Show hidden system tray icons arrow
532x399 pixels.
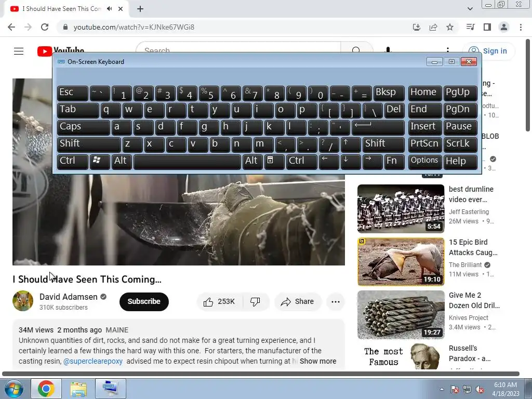442,389
